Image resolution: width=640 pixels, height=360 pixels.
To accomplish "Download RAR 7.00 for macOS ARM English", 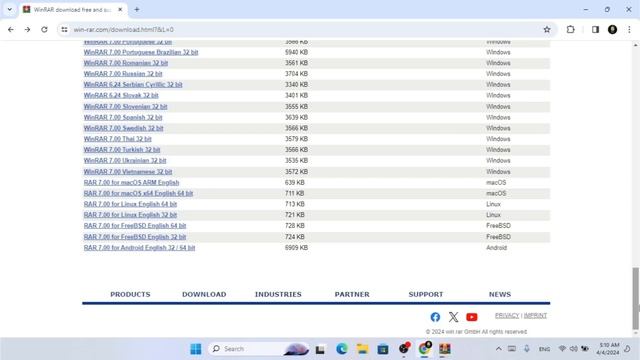I will tap(131, 182).
